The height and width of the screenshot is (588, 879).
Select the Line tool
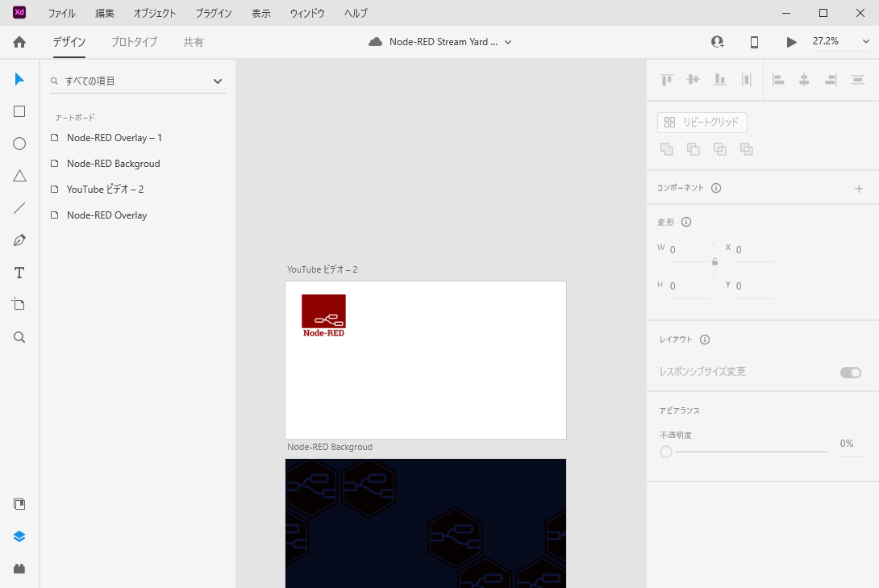19,208
